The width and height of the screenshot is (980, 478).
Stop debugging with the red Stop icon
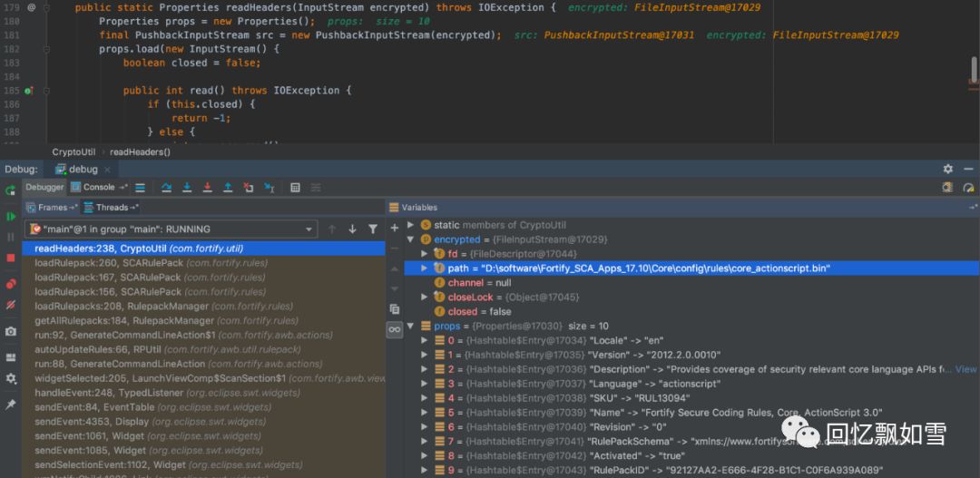[11, 258]
